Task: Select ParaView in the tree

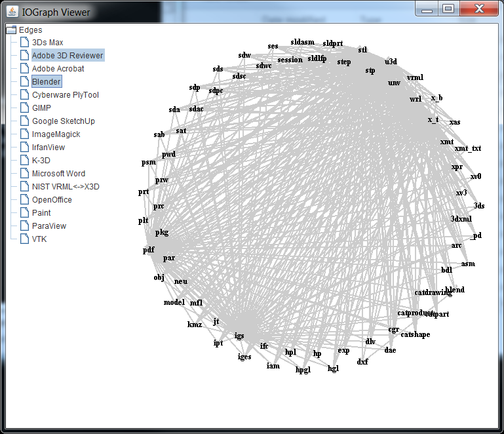Action: tap(49, 226)
